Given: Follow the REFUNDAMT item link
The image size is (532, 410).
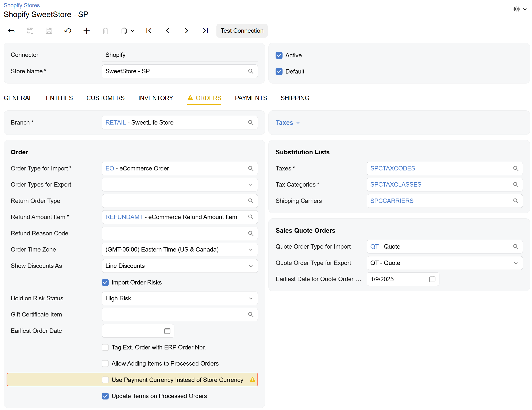Looking at the screenshot, I should 124,217.
